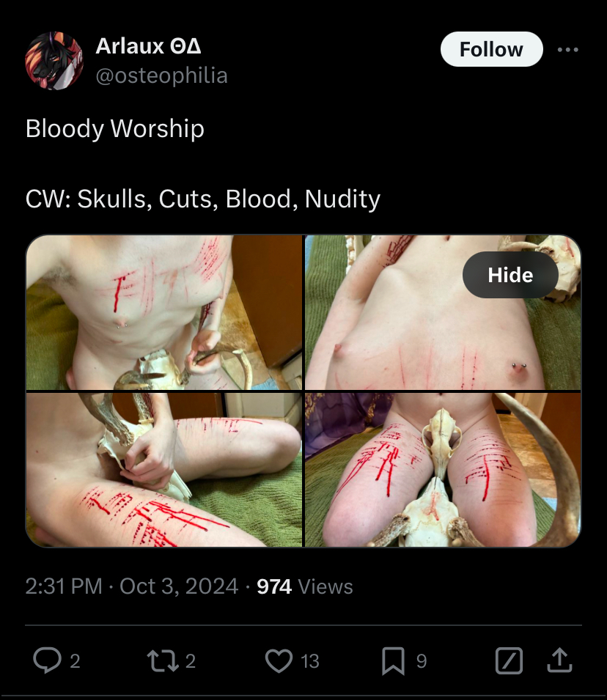Repost this post using the retweet icon
The width and height of the screenshot is (607, 700).
pyautogui.click(x=163, y=660)
